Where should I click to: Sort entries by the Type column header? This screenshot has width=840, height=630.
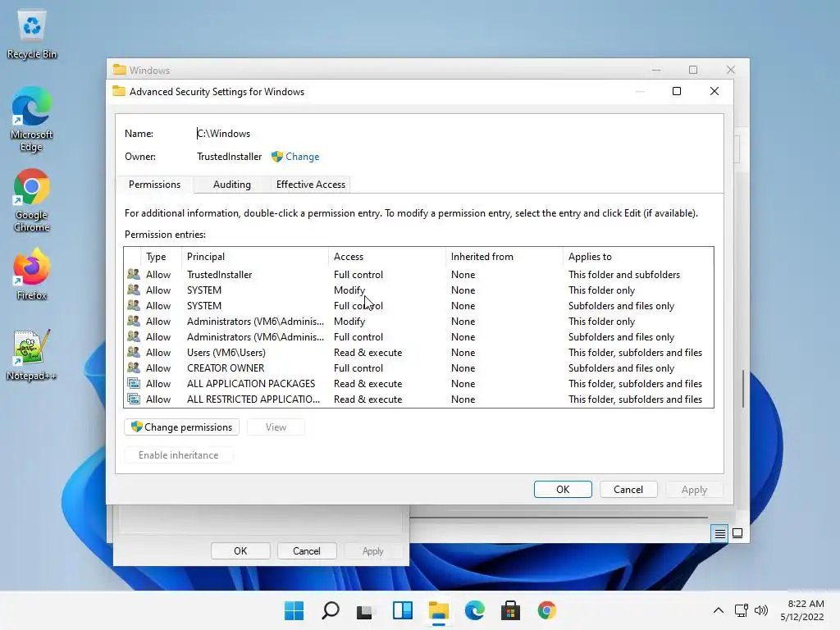(161, 257)
